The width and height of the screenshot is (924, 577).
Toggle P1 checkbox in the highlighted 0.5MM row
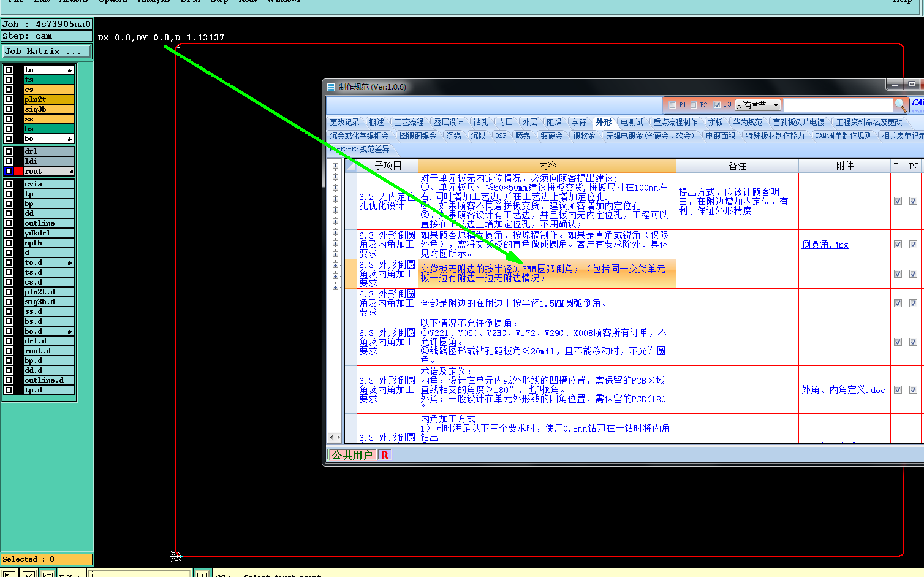coord(898,273)
